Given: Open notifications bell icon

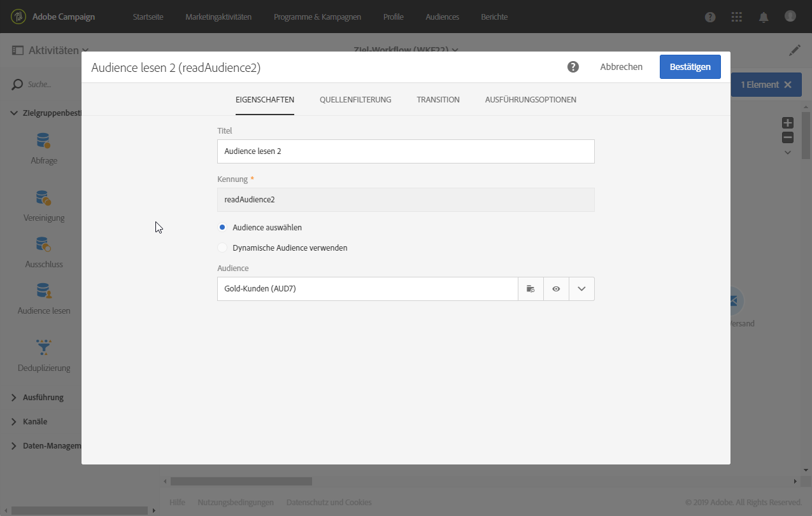Looking at the screenshot, I should point(764,17).
